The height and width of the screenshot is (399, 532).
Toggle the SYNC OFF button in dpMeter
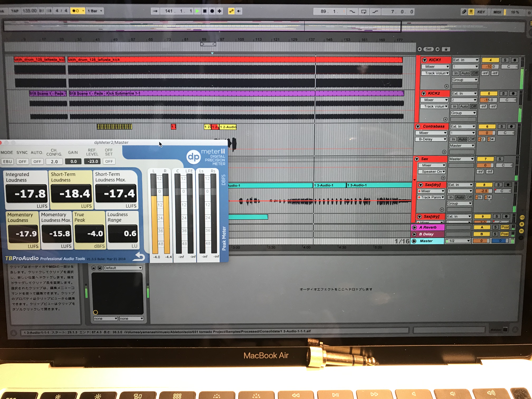coord(22,162)
